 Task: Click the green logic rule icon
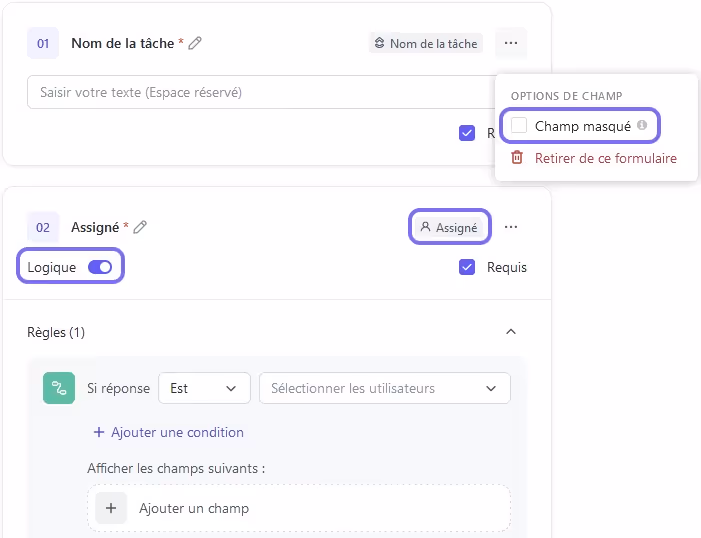(x=59, y=388)
